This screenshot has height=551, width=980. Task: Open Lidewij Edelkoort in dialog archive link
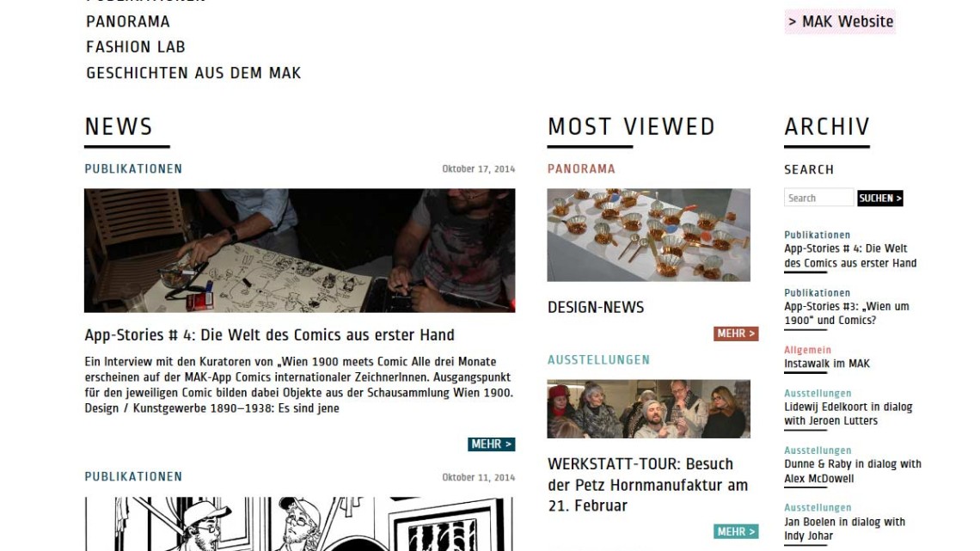pos(848,413)
